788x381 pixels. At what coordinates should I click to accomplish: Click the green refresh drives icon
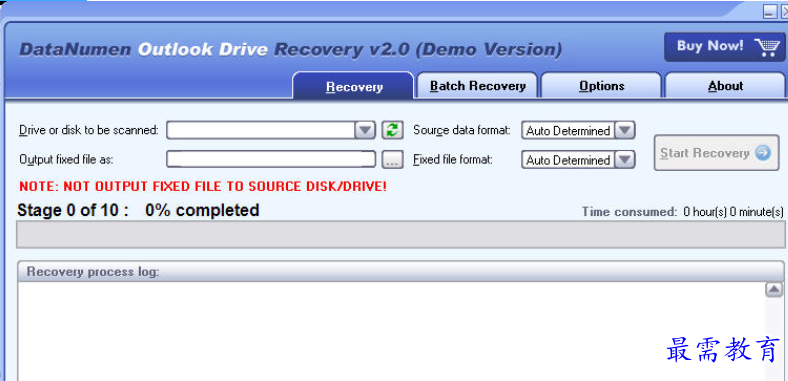[x=392, y=130]
